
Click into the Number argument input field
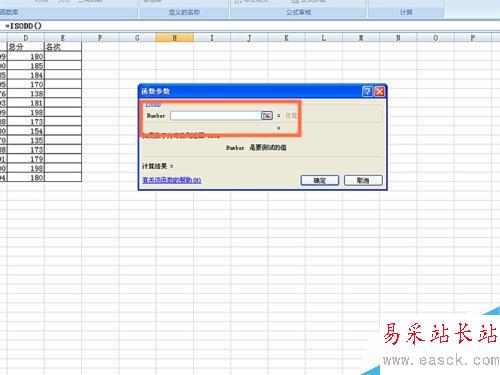tap(216, 116)
